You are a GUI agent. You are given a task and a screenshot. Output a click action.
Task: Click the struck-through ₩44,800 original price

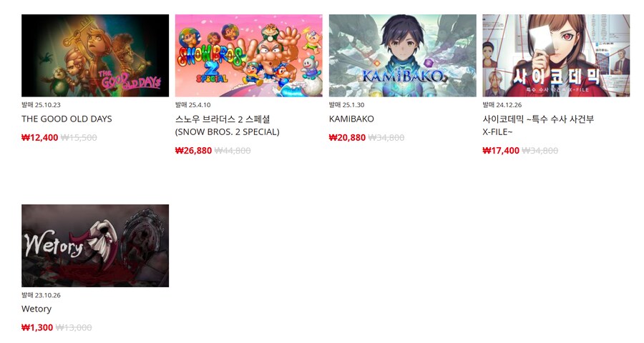pyautogui.click(x=233, y=151)
